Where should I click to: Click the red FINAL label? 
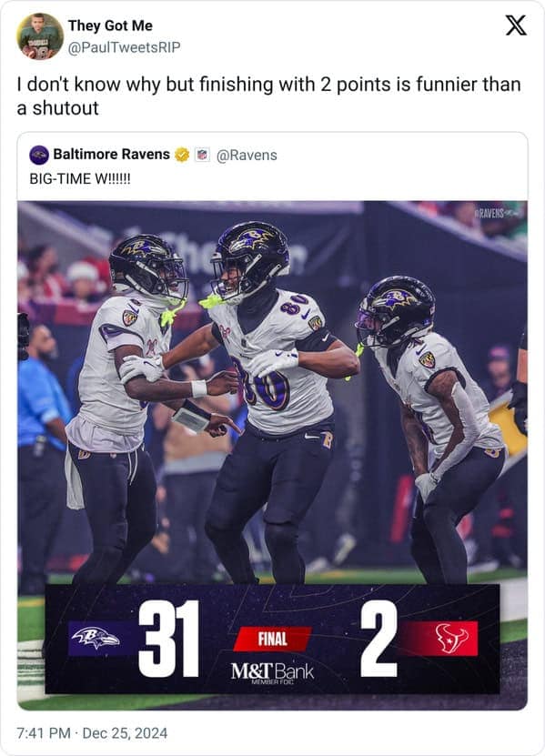click(x=273, y=640)
